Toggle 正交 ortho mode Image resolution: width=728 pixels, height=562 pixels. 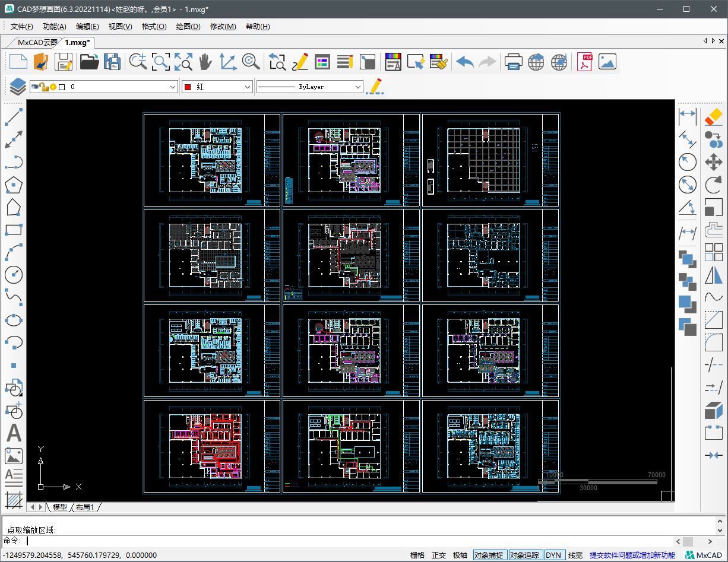pyautogui.click(x=439, y=555)
